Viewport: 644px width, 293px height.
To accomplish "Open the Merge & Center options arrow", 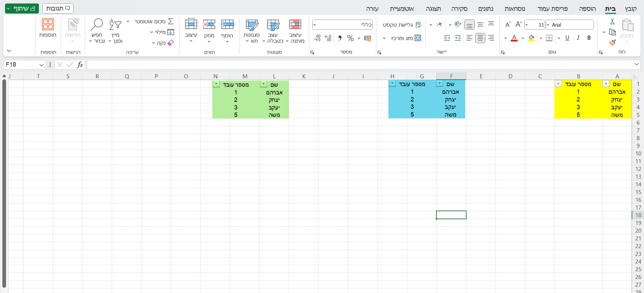I will pyautogui.click(x=384, y=38).
